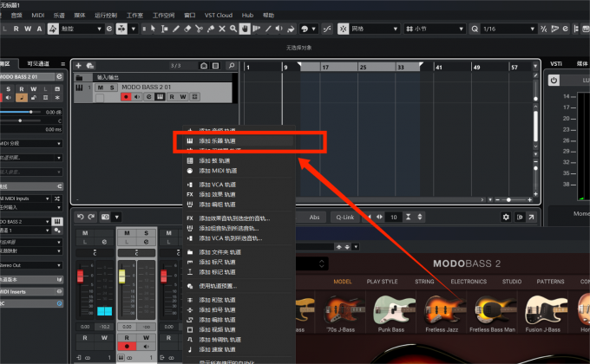Toggle Snap on in main toolbar
590x364 pixels.
pos(344,29)
